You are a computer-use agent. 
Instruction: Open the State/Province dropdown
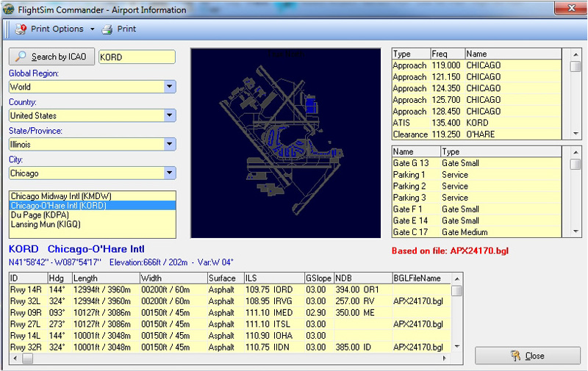pos(170,144)
